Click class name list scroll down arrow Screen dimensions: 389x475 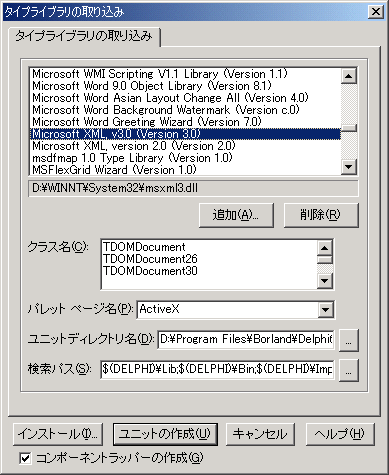point(325,281)
